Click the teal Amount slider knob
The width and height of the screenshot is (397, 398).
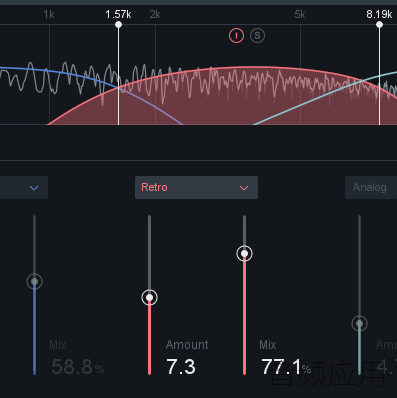pyautogui.click(x=359, y=323)
